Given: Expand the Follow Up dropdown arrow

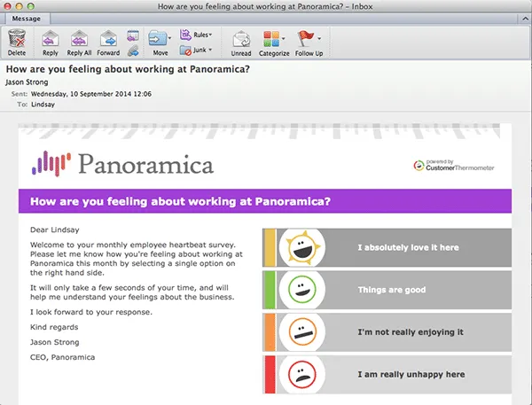Looking at the screenshot, I should pyautogui.click(x=319, y=39).
